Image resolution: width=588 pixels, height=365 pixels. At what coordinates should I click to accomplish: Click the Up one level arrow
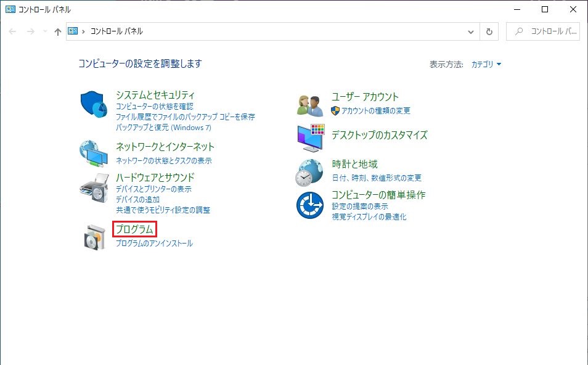tap(57, 32)
